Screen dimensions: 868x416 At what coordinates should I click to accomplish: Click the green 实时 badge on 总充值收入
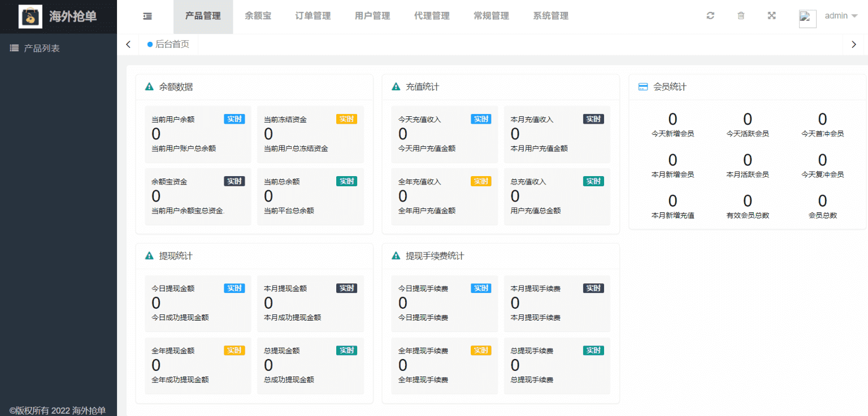593,181
